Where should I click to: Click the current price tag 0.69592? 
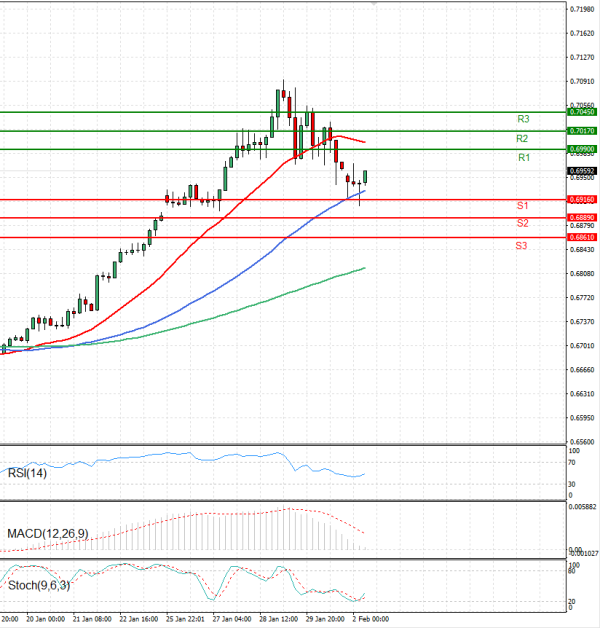pos(582,171)
